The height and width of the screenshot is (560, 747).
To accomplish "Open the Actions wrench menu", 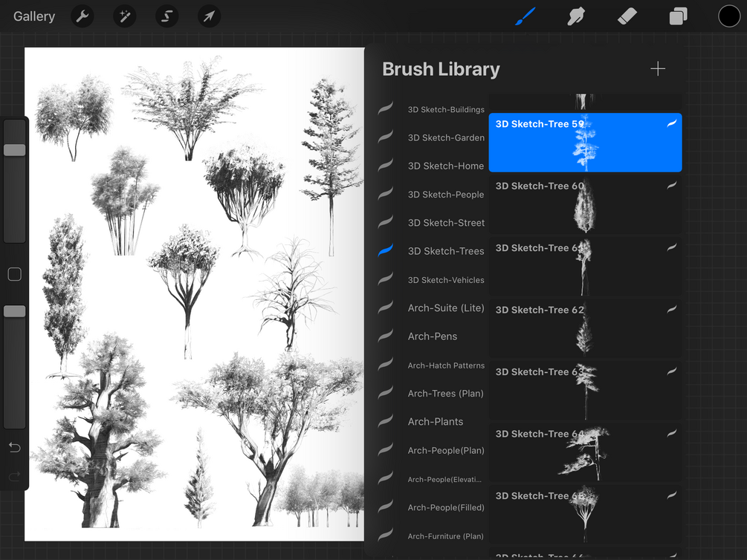I will [x=83, y=16].
